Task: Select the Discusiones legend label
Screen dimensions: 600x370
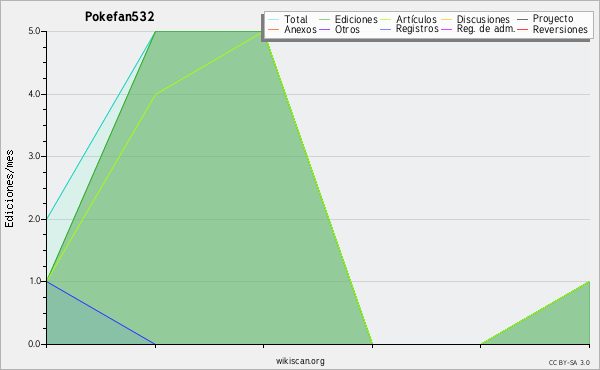Action: pyautogui.click(x=483, y=19)
